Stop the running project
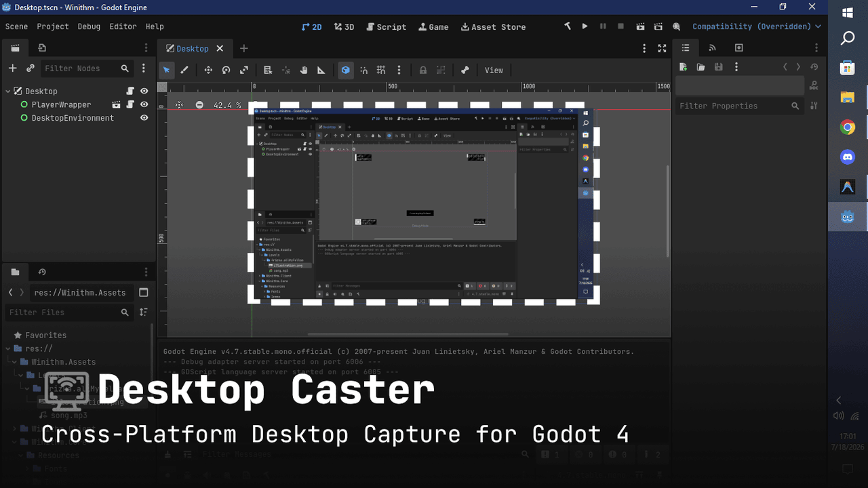This screenshot has width=868, height=488. click(x=620, y=26)
